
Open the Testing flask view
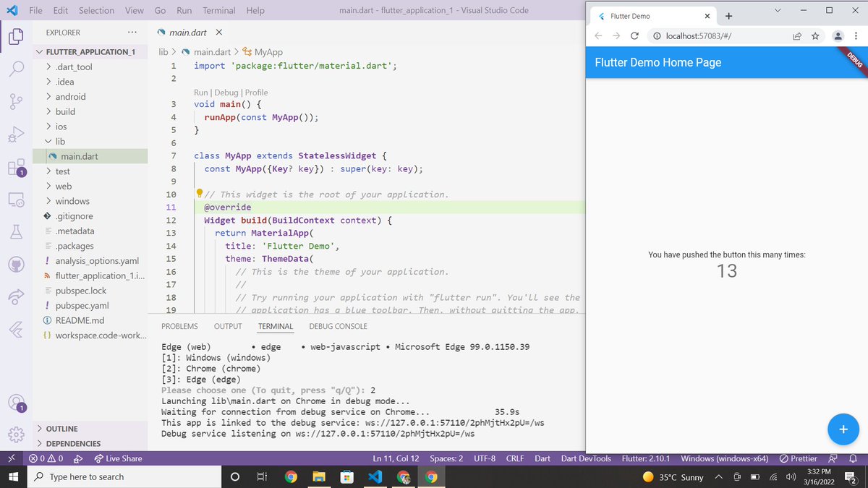pos(16,231)
